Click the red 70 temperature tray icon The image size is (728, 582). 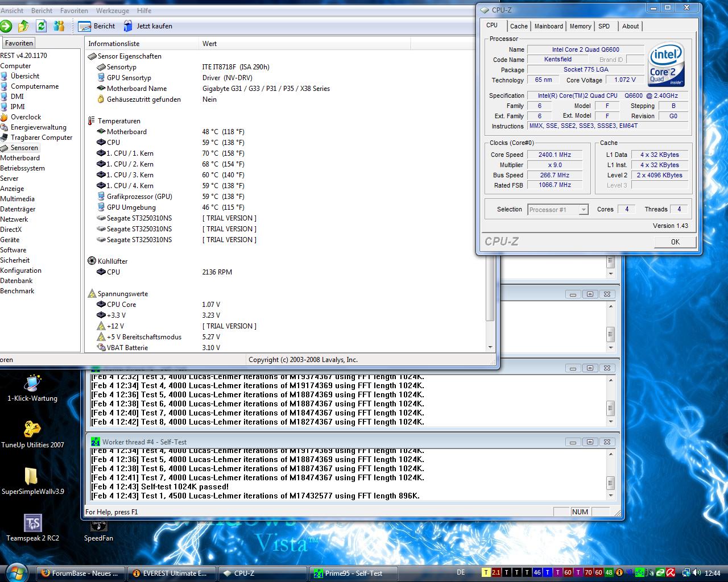(x=588, y=573)
